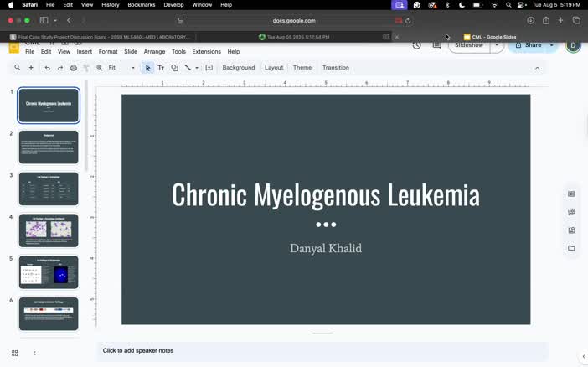Select slide 4 thumbnail with microscope images
Image resolution: width=588 pixels, height=367 pixels.
pos(49,230)
